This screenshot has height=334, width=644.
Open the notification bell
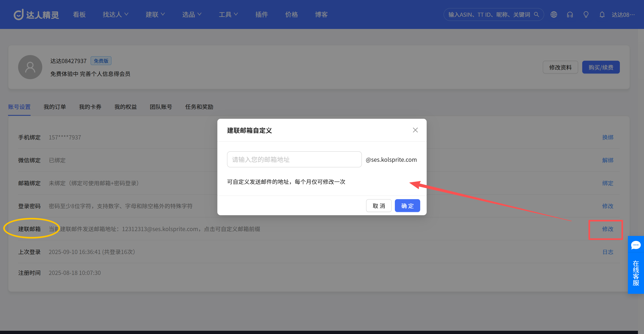coord(602,14)
